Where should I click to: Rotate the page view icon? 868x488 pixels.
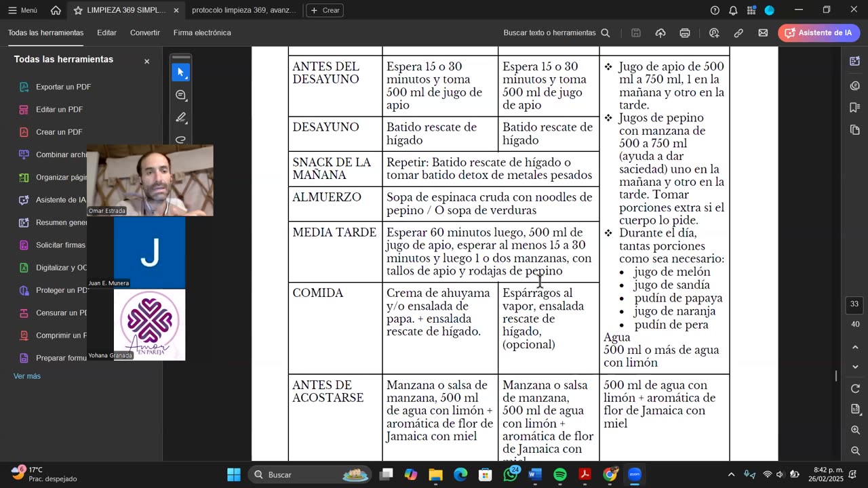coord(855,389)
